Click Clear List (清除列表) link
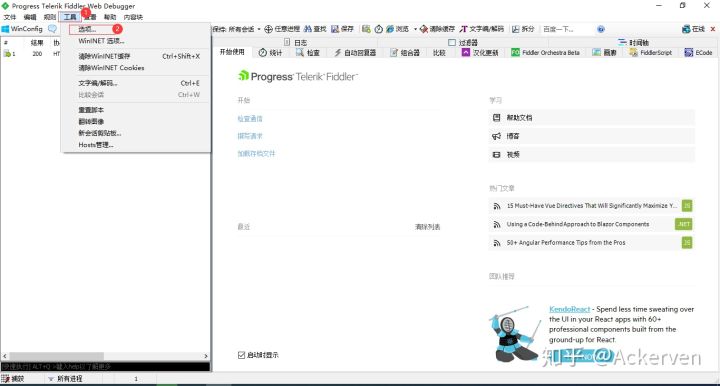 tap(428, 227)
